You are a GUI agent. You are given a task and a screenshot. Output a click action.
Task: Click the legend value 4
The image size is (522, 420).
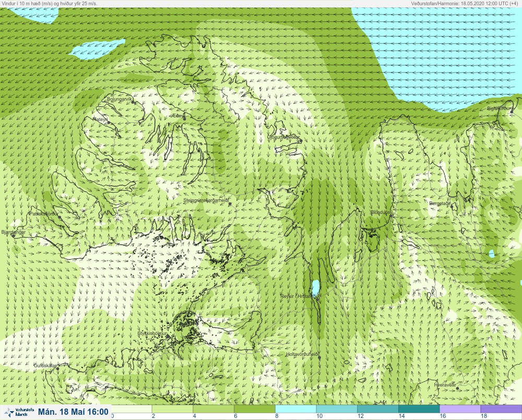click(194, 416)
